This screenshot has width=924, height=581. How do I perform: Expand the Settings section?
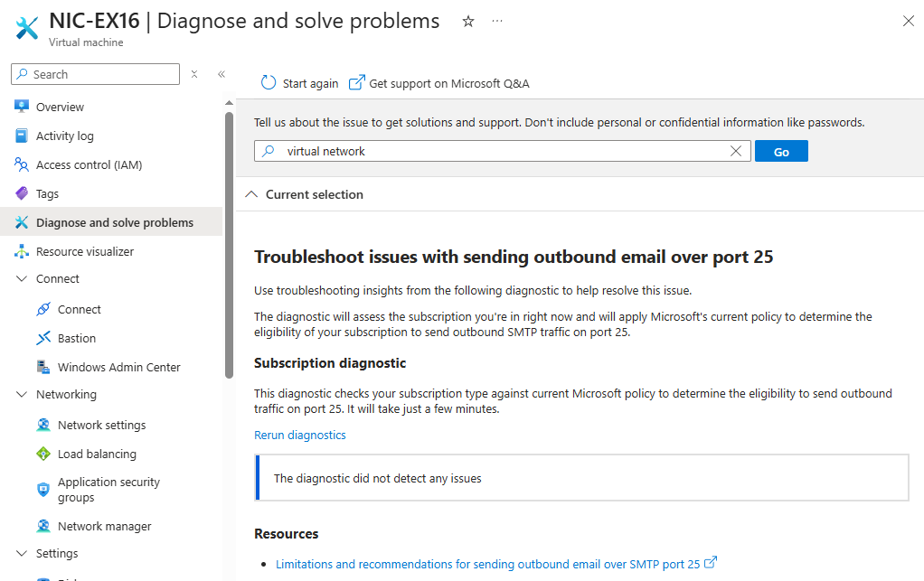(x=20, y=552)
